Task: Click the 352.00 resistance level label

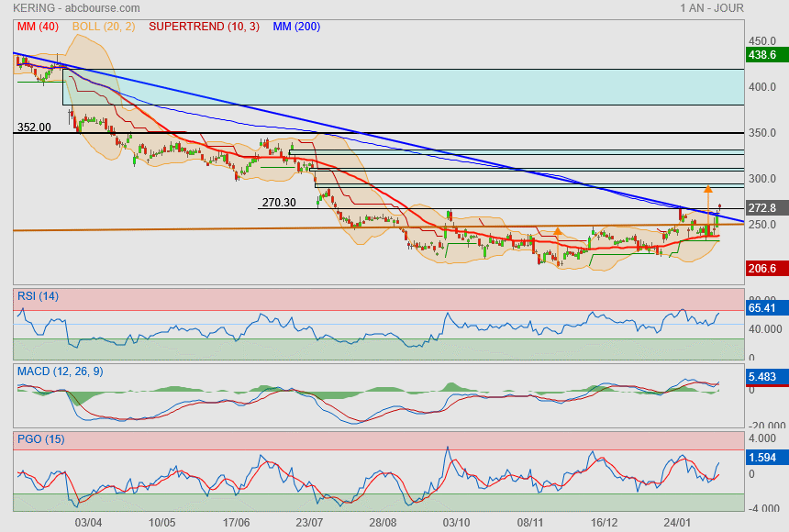Action: point(34,127)
